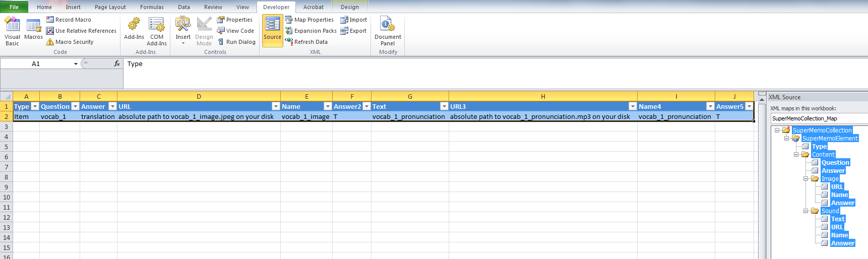This screenshot has width=868, height=259.
Task: Select column D header
Action: [x=199, y=96]
